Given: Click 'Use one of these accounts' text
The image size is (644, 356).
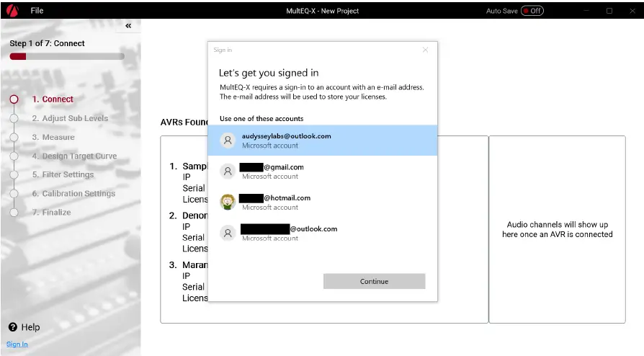Looking at the screenshot, I should 261,118.
